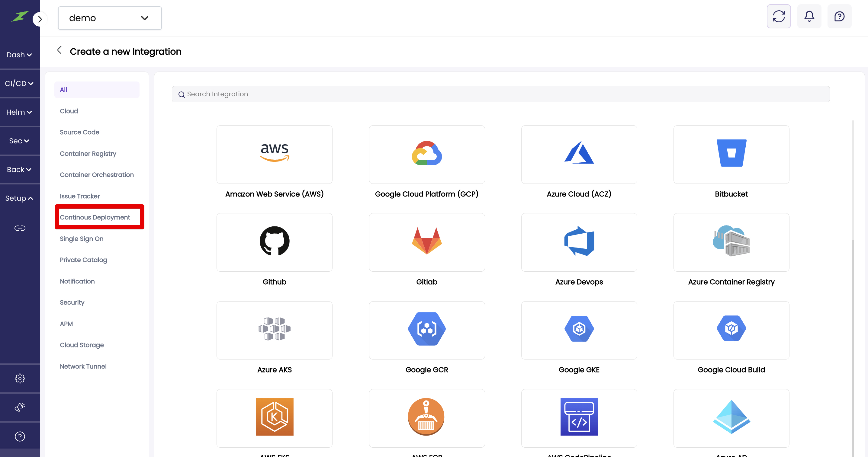Open the help chat icon
The image size is (868, 457).
coord(839,16)
